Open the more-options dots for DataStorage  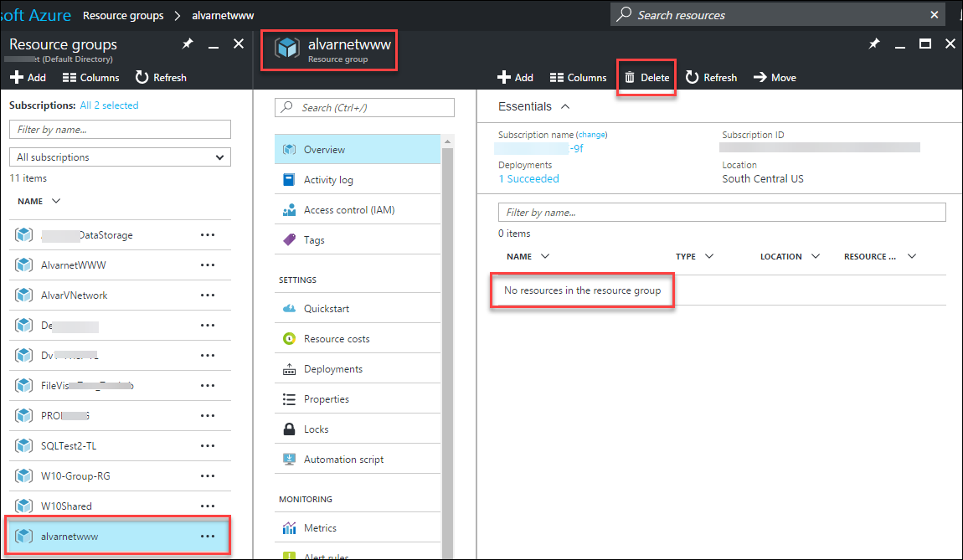coord(208,234)
